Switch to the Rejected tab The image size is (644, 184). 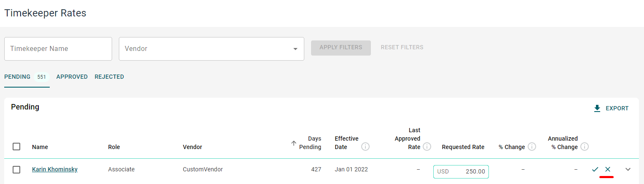pos(109,77)
